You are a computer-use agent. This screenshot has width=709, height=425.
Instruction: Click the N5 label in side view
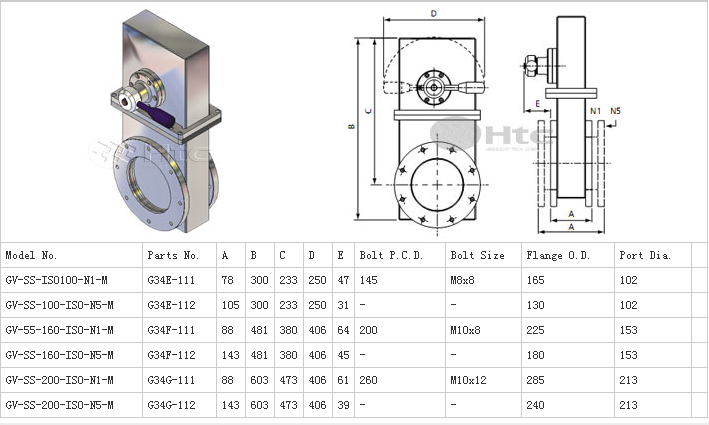615,110
